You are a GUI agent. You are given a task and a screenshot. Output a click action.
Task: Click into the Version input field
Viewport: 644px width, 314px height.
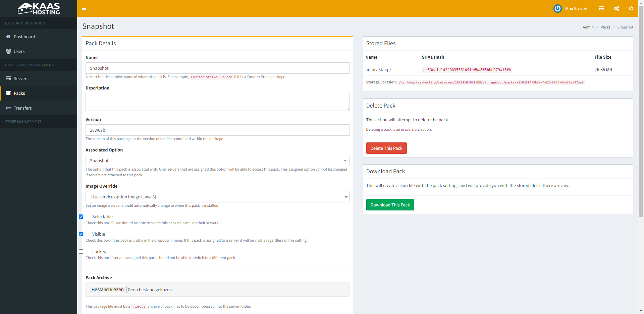(x=217, y=130)
